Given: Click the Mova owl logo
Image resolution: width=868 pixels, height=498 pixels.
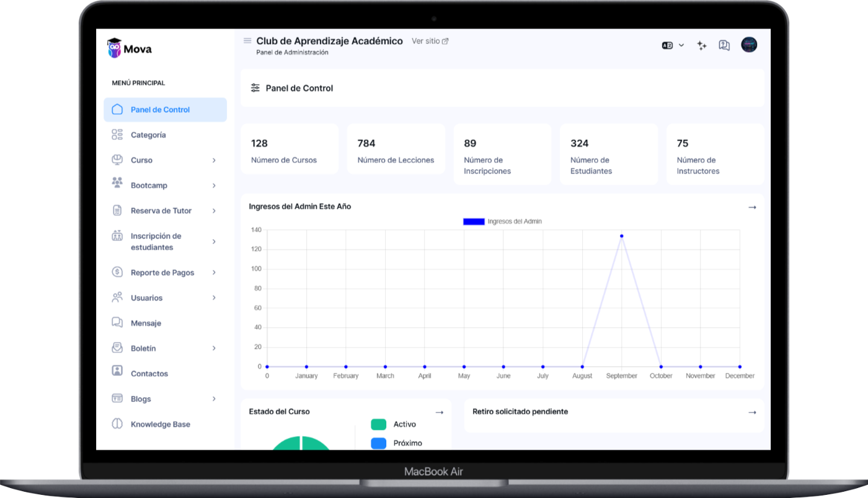Looking at the screenshot, I should [x=114, y=48].
